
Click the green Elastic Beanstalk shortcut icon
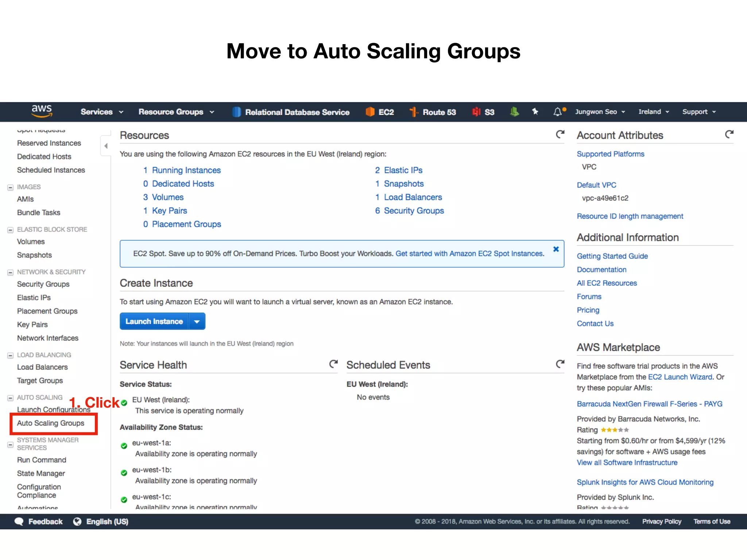514,112
